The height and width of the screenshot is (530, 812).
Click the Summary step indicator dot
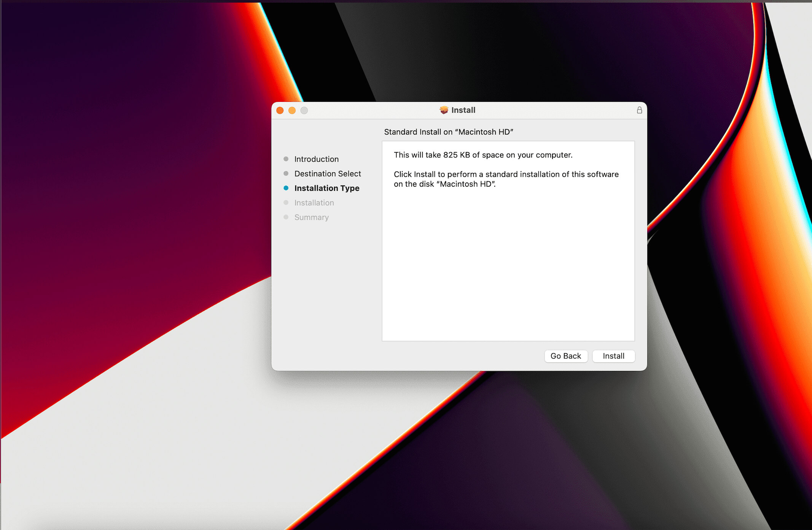[286, 217]
